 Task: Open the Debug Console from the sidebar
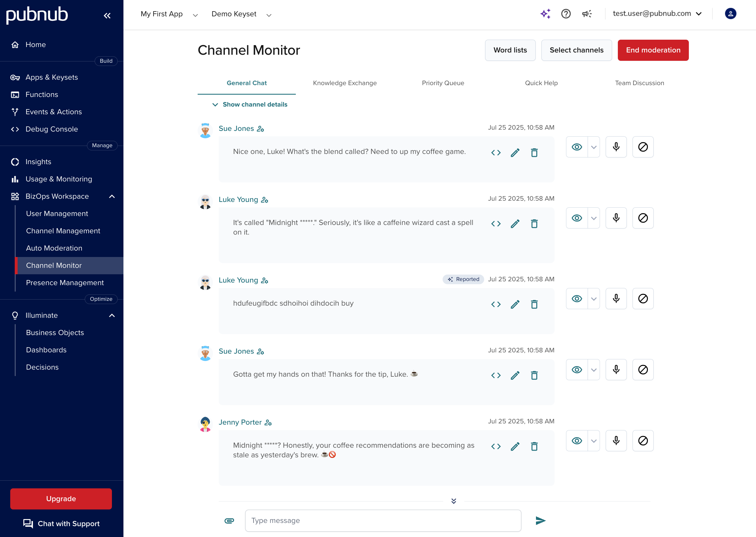(x=51, y=129)
